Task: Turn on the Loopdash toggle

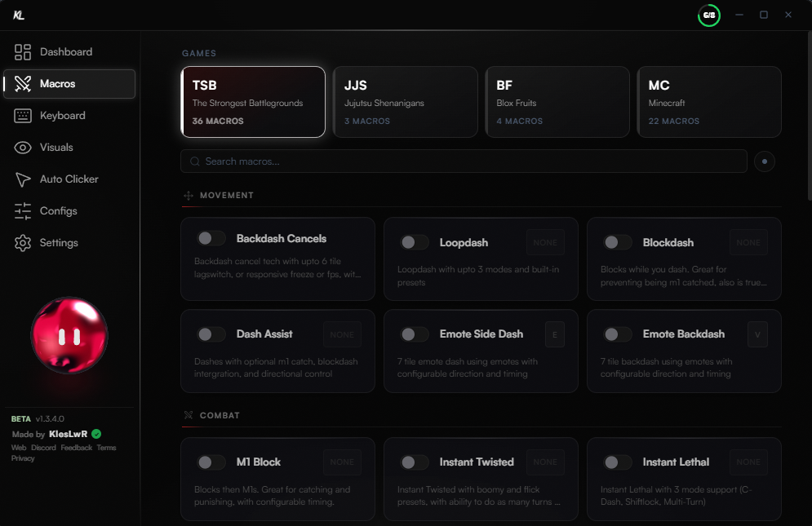Action: click(415, 242)
